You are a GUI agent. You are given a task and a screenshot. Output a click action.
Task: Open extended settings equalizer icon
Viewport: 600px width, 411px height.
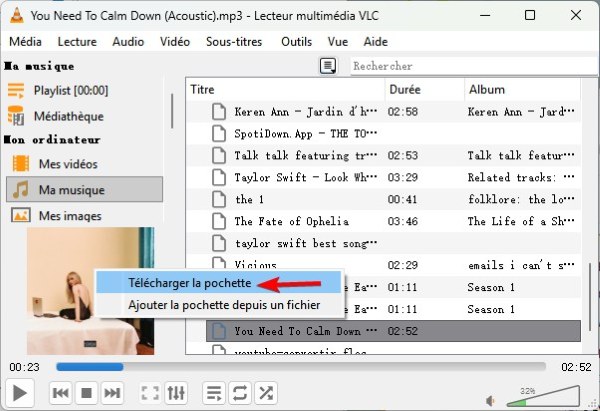pyautogui.click(x=176, y=393)
